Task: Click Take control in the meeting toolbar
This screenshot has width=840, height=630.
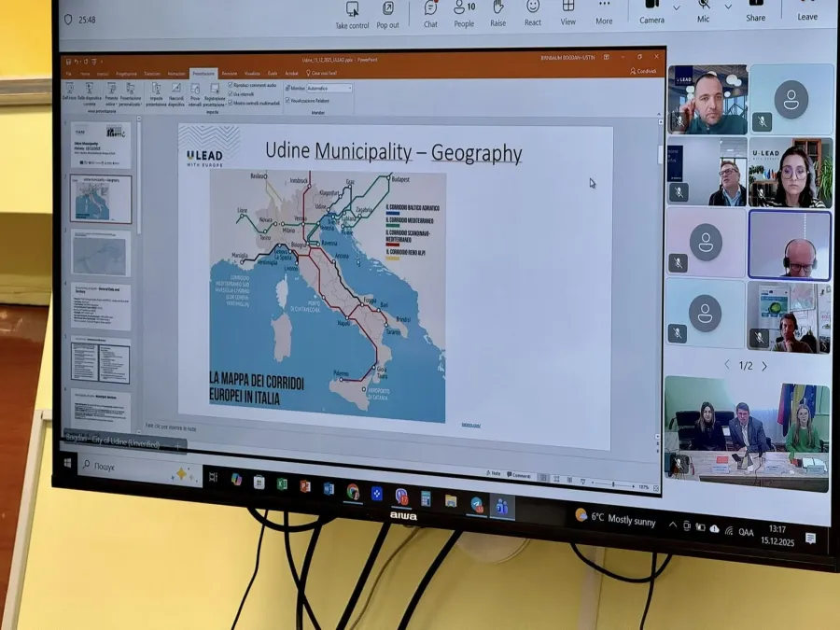Action: point(352,14)
